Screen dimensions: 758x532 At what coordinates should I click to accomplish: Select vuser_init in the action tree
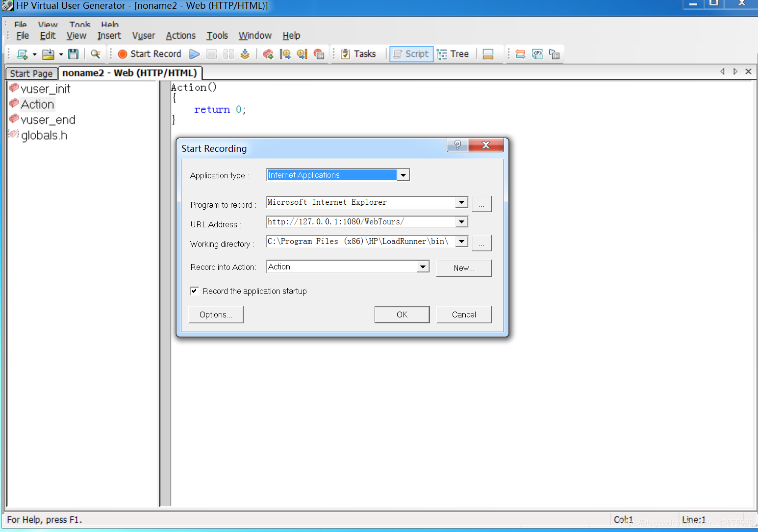pyautogui.click(x=45, y=89)
